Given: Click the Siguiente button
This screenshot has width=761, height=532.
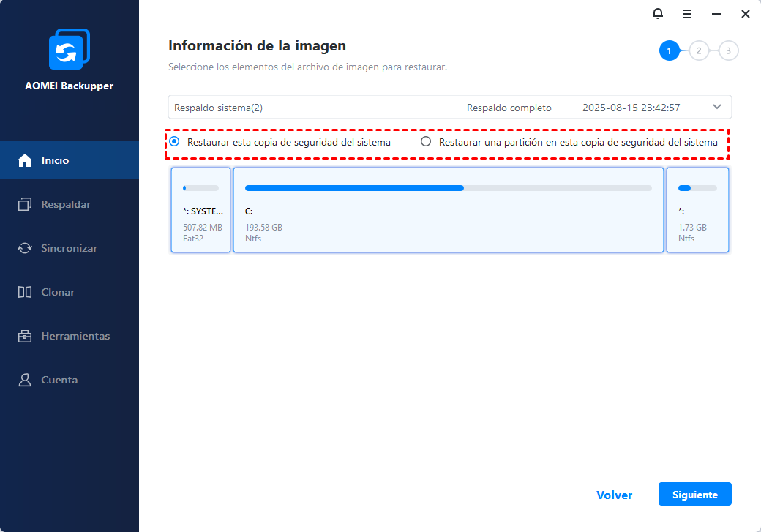Looking at the screenshot, I should tap(694, 494).
